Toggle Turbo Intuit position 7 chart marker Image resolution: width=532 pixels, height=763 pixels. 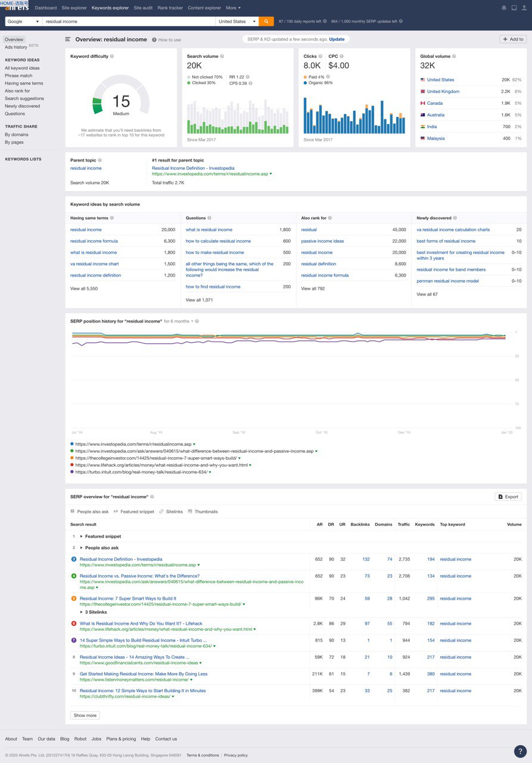point(74,640)
